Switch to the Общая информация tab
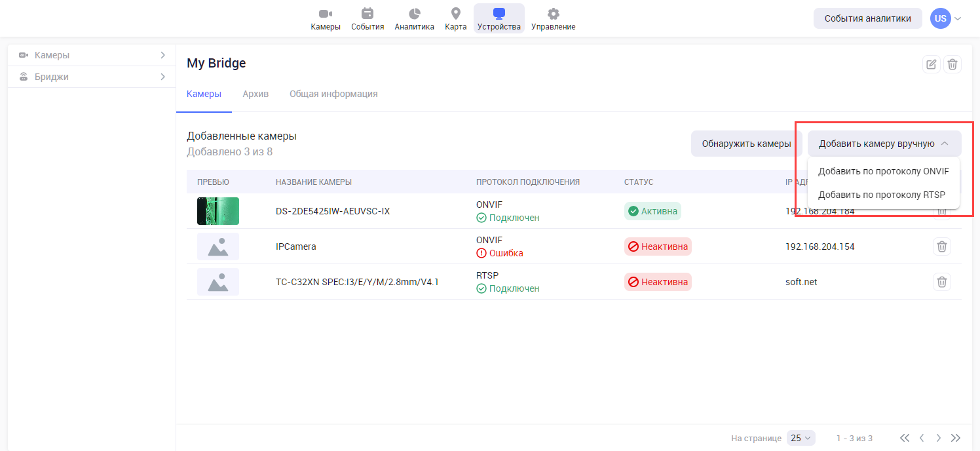980x451 pixels. coord(333,94)
